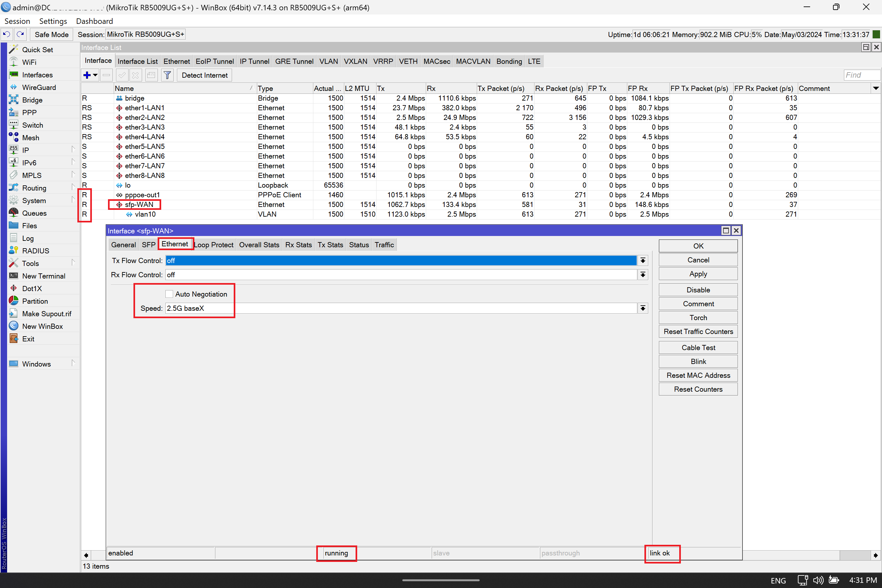This screenshot has width=882, height=588.
Task: Click the Apply button
Action: (x=698, y=274)
